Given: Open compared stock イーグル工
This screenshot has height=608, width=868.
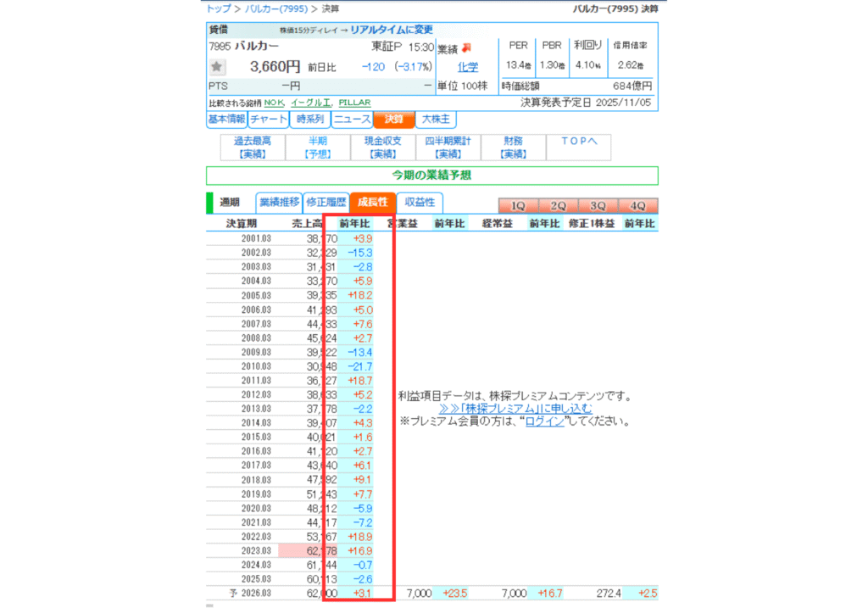Looking at the screenshot, I should (307, 103).
